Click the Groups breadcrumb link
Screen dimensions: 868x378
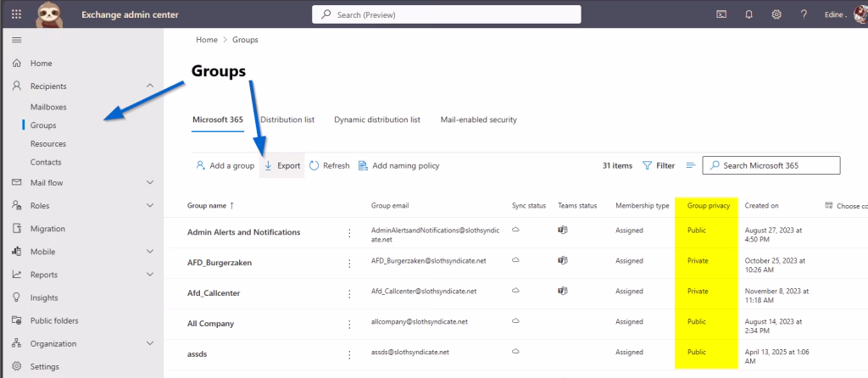click(x=245, y=40)
